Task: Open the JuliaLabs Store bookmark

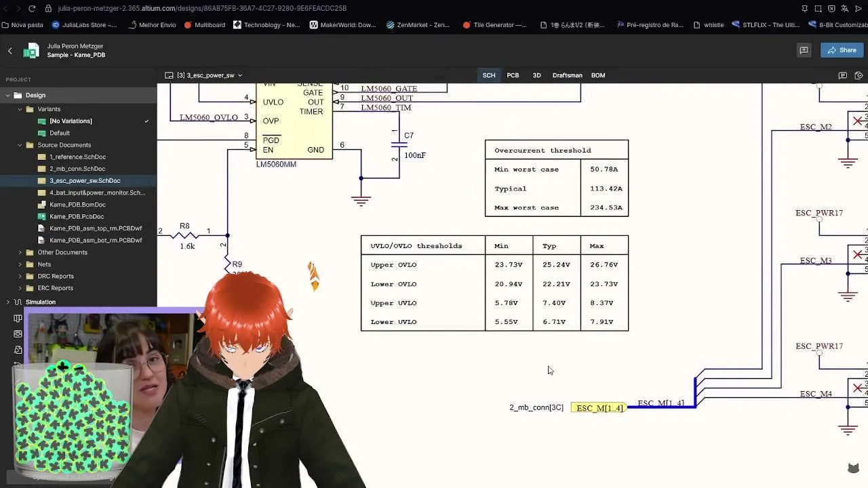Action: [83, 25]
